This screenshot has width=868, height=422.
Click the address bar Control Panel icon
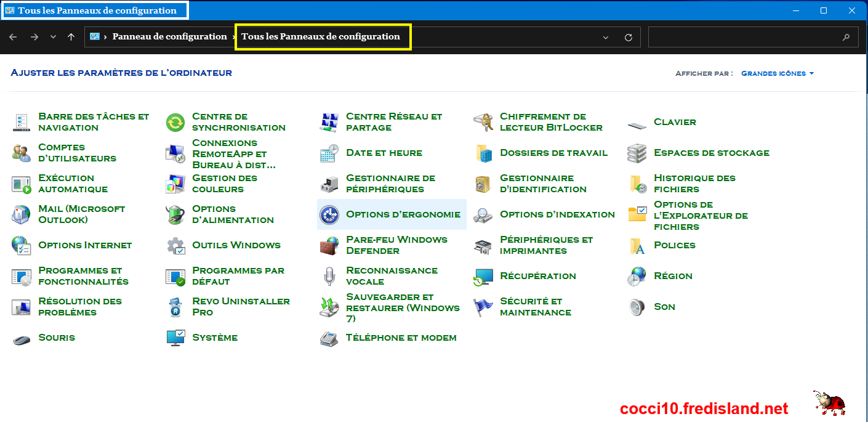(x=95, y=36)
